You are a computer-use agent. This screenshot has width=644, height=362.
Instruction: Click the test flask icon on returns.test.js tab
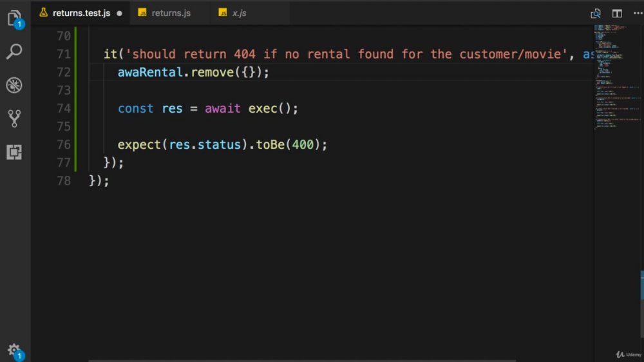click(44, 13)
